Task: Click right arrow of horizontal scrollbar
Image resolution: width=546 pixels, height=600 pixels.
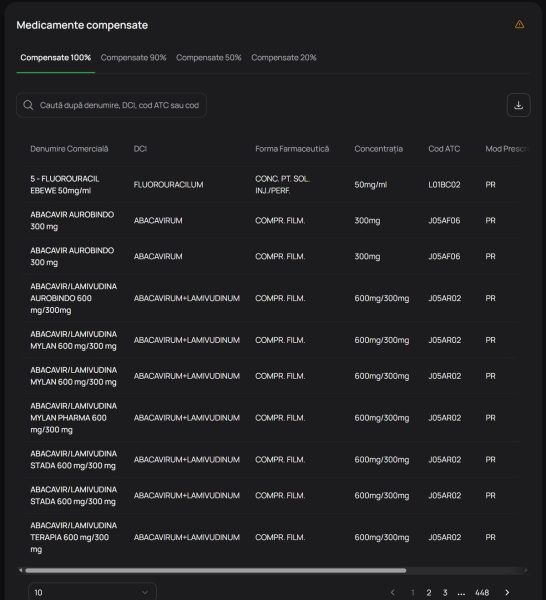Action: click(x=526, y=570)
